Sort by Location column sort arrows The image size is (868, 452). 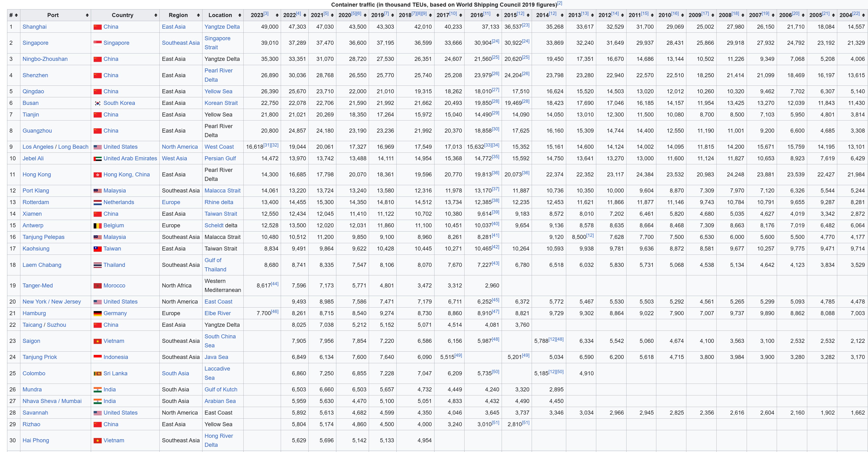pos(240,15)
